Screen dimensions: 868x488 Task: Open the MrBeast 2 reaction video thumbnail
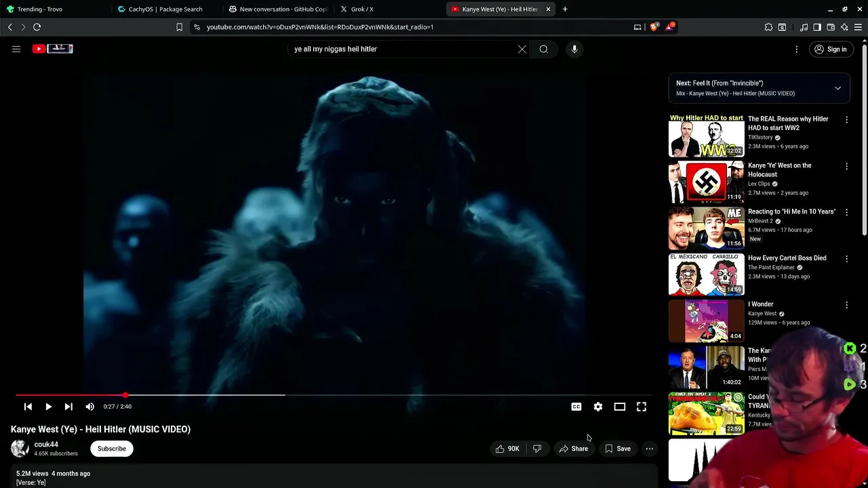(x=706, y=228)
